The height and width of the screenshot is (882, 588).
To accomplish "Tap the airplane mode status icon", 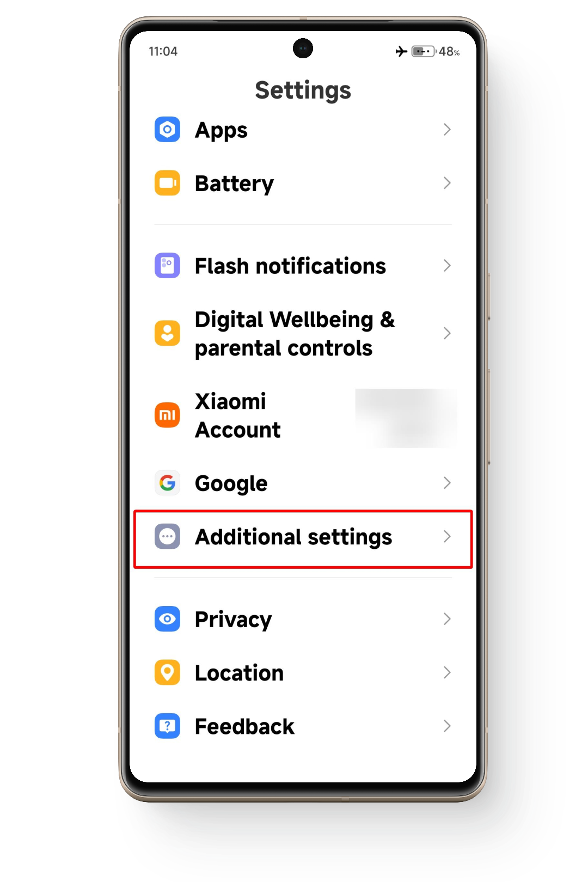I will pos(401,51).
